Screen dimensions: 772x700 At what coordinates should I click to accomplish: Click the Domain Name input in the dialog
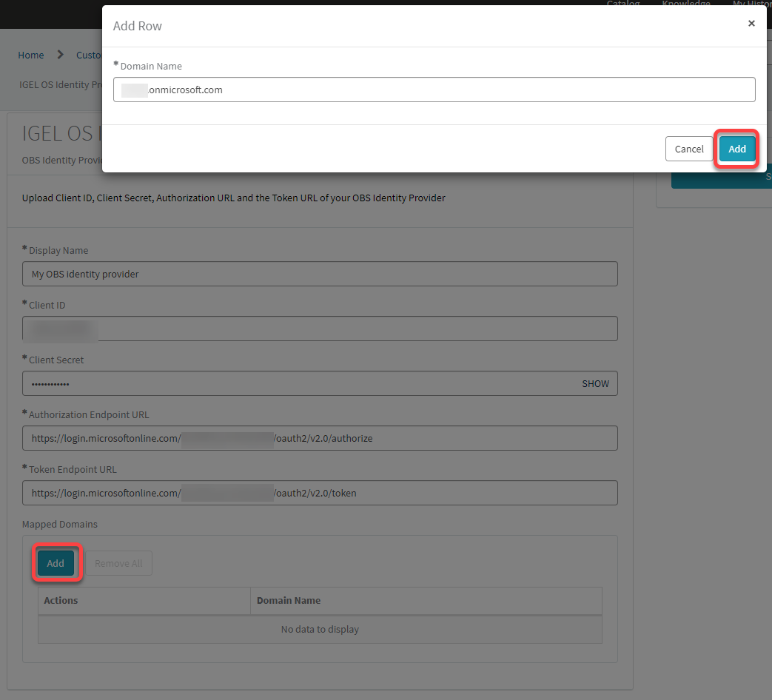[x=434, y=89]
